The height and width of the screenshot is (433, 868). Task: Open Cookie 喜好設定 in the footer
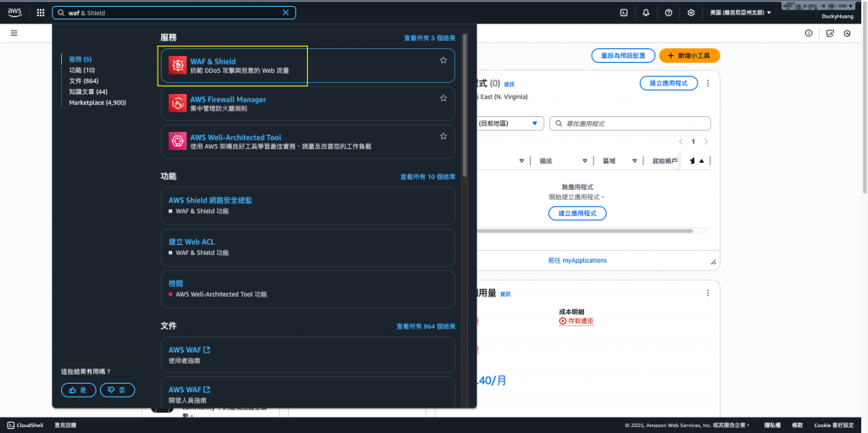(x=834, y=425)
